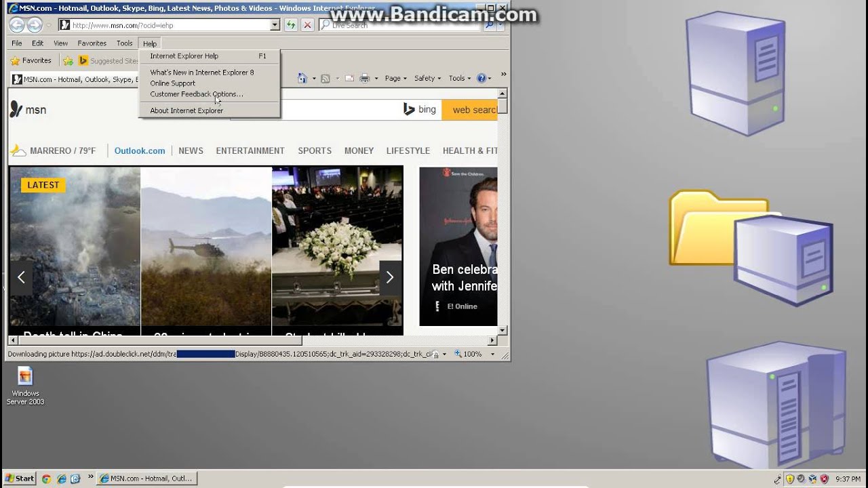Viewport: 868px width, 488px height.
Task: Click the horizontal scrollbar of the page
Action: click(253, 340)
